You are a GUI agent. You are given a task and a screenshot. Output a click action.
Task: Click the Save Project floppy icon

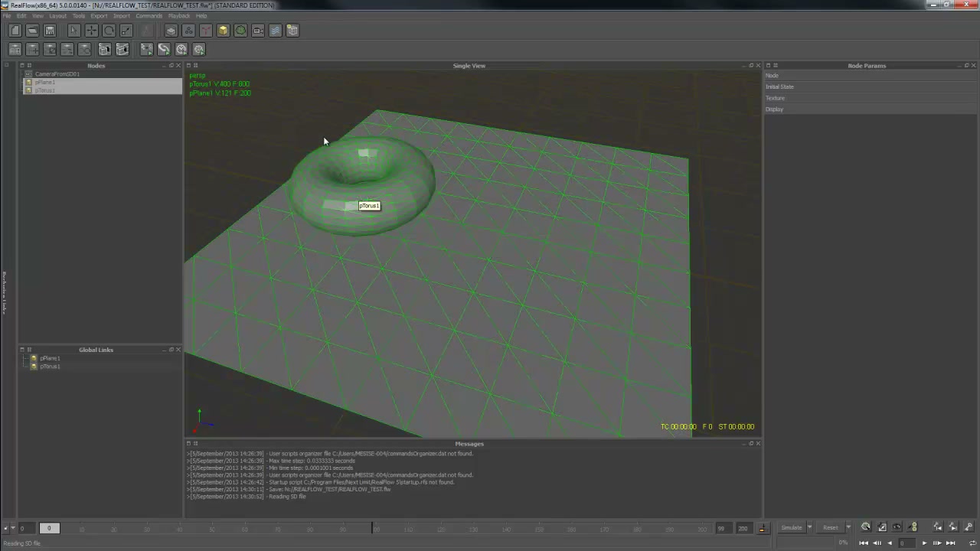[x=50, y=31]
